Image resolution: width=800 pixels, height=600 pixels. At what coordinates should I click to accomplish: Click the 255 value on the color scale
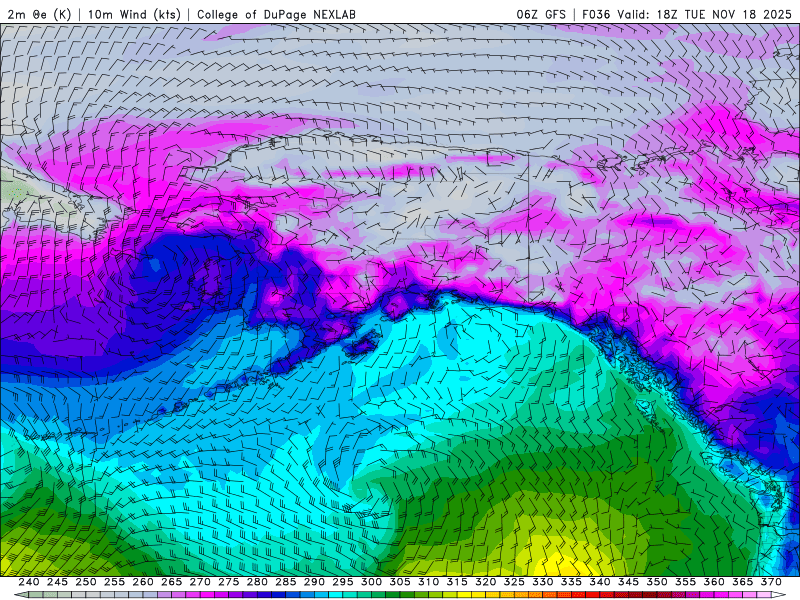[114, 582]
